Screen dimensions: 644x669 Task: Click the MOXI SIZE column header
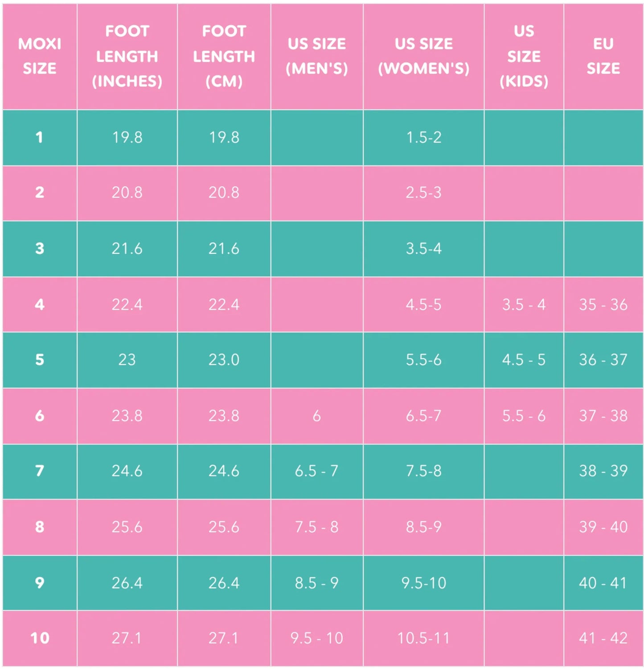tap(40, 56)
